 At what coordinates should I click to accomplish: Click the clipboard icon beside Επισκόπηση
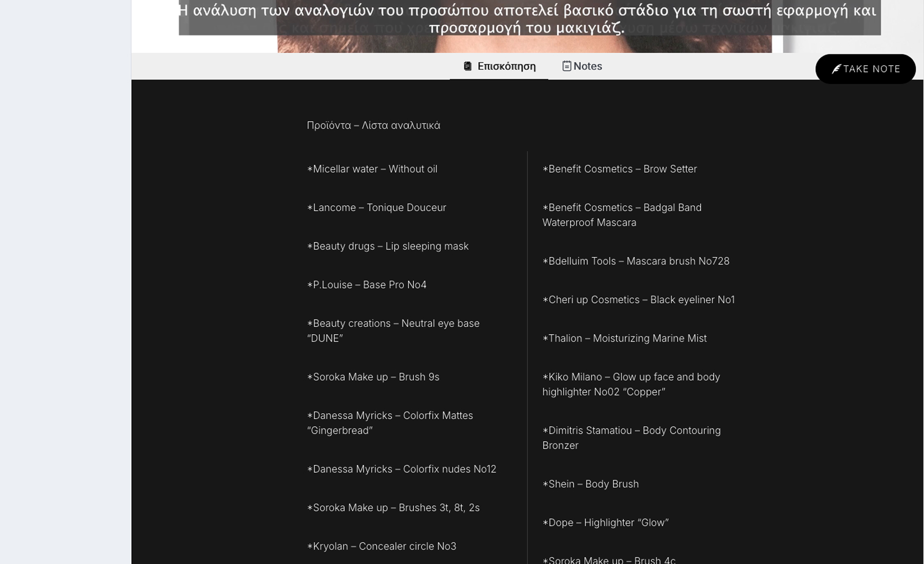467,66
